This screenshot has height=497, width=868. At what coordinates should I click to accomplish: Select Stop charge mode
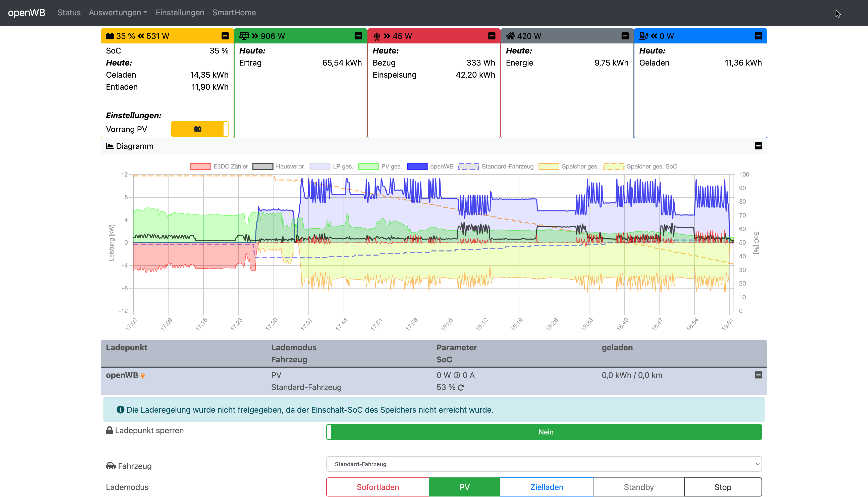click(723, 487)
